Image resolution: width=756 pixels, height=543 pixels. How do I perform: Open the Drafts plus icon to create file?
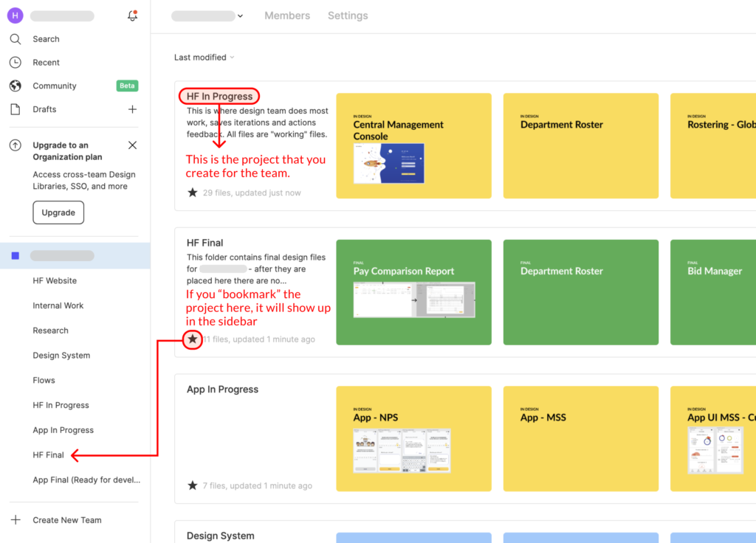click(132, 109)
